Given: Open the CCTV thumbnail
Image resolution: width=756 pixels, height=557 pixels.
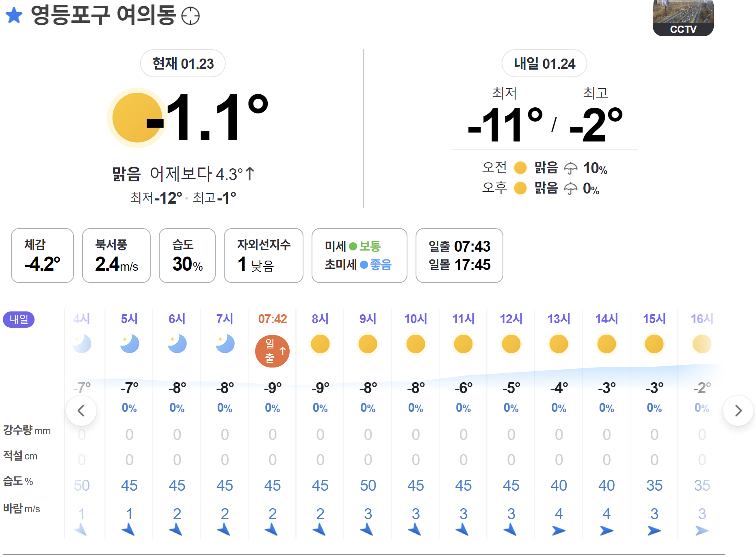Looking at the screenshot, I should [683, 17].
